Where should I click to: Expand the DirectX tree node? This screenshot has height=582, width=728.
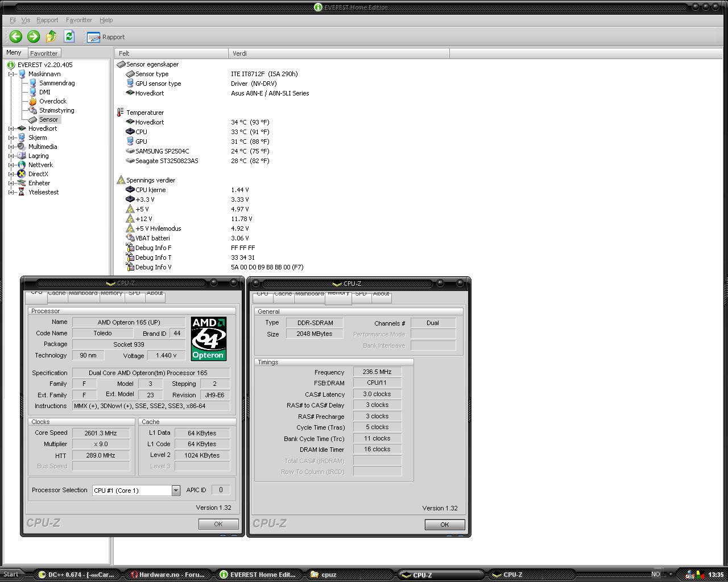point(11,174)
